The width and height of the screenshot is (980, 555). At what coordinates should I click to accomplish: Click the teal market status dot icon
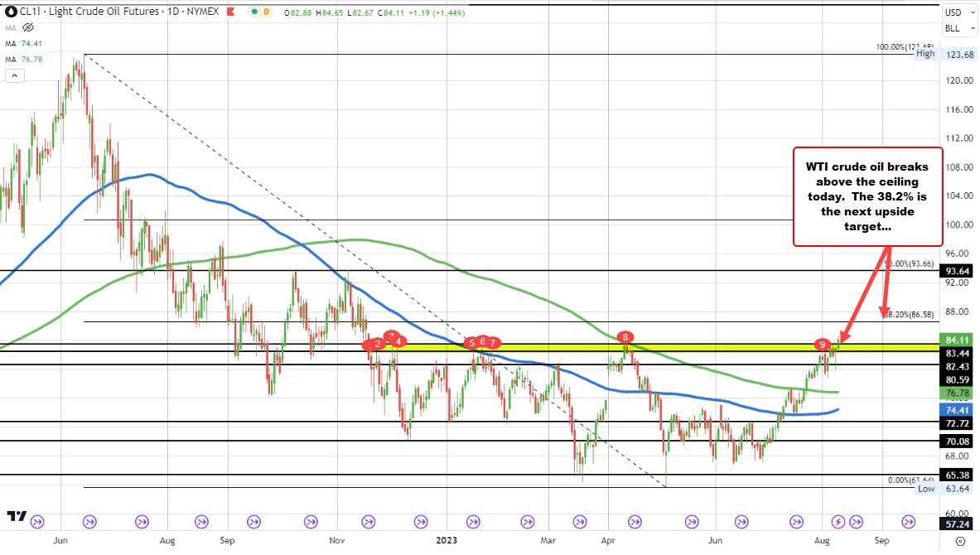click(x=254, y=12)
